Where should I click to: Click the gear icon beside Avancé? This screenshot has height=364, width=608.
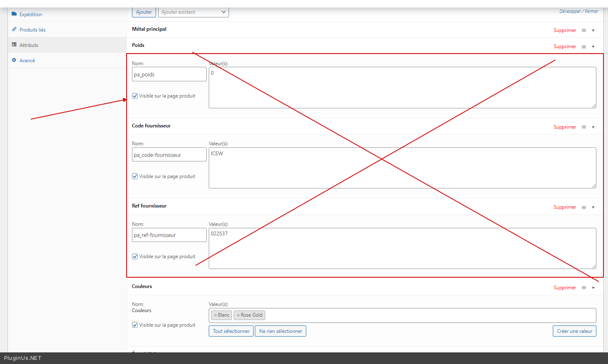[14, 60]
